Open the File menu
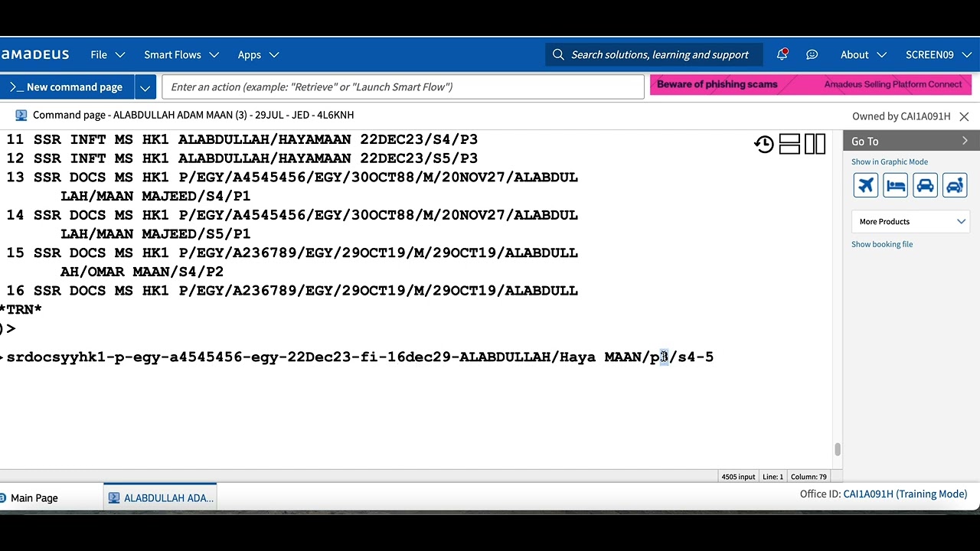Image resolution: width=980 pixels, height=551 pixels. click(x=107, y=54)
